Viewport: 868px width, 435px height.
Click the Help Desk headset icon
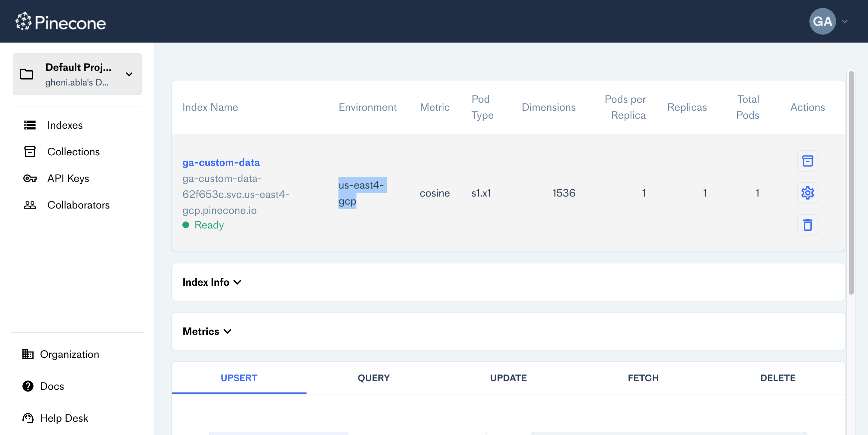(28, 418)
